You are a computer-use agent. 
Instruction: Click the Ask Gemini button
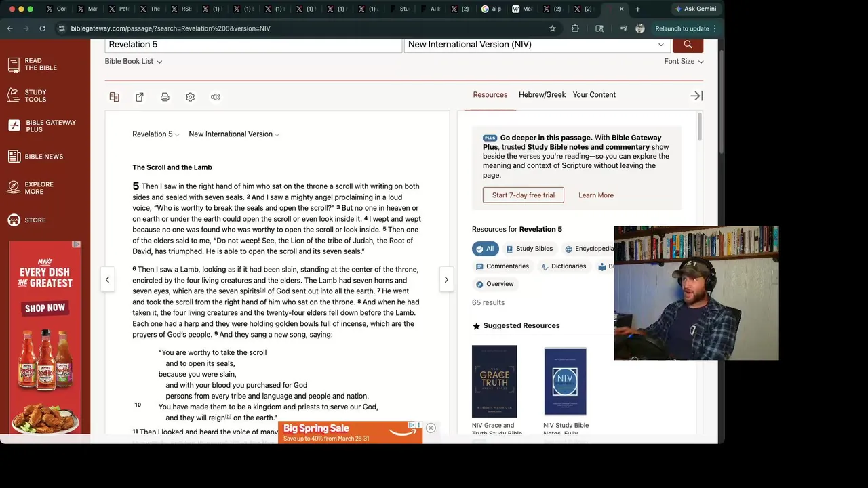point(695,9)
